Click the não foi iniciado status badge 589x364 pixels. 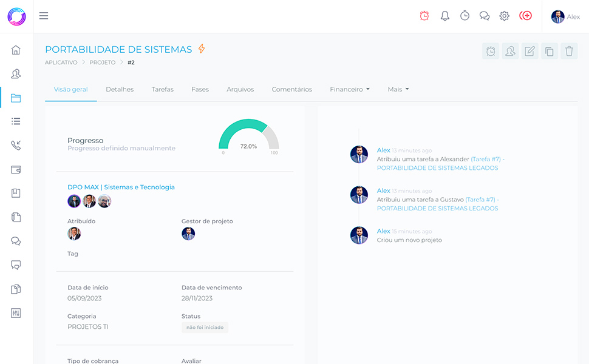205,327
